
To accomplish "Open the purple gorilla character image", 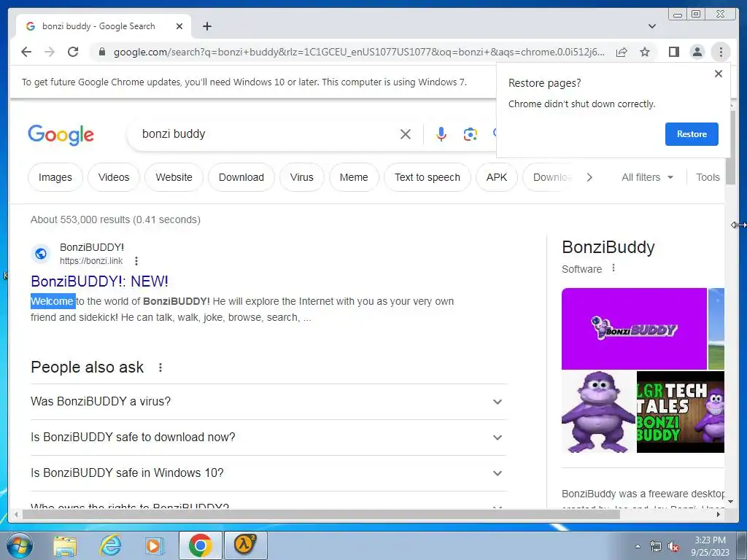I will [x=598, y=412].
